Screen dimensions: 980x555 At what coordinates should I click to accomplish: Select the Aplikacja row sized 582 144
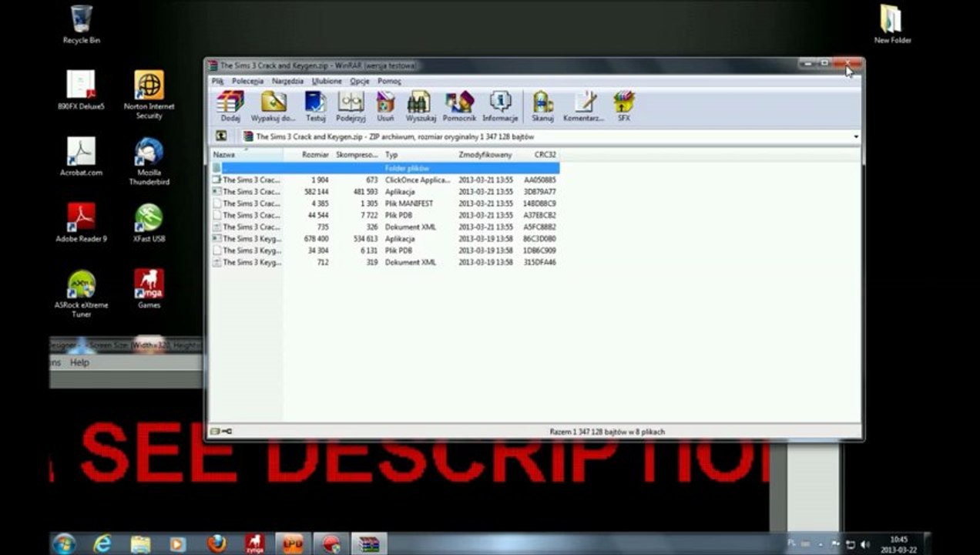[x=384, y=191]
